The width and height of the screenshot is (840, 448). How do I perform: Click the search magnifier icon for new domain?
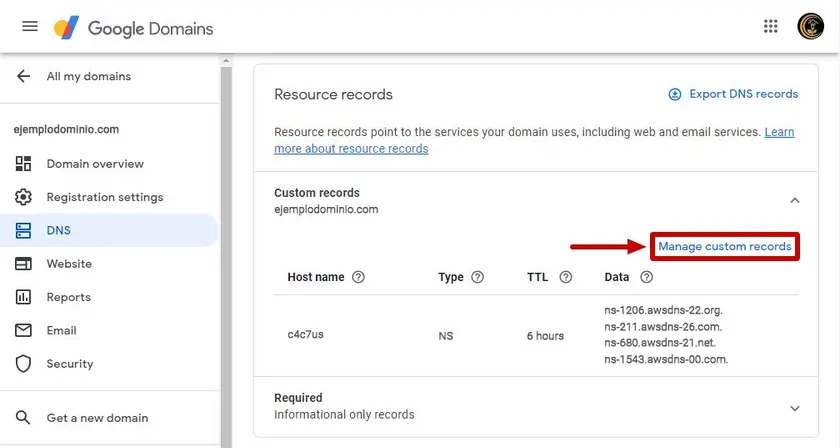point(23,417)
